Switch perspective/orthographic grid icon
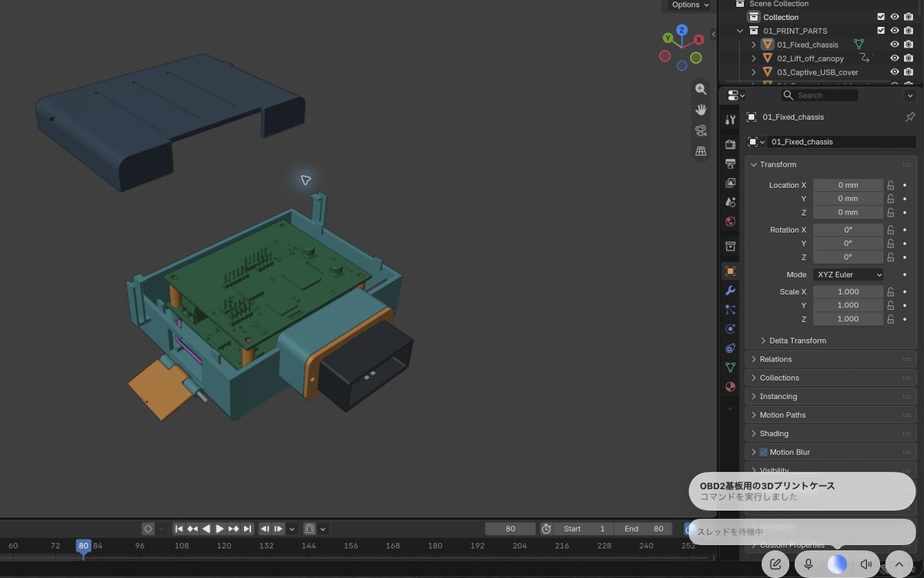924x578 pixels. [x=701, y=151]
